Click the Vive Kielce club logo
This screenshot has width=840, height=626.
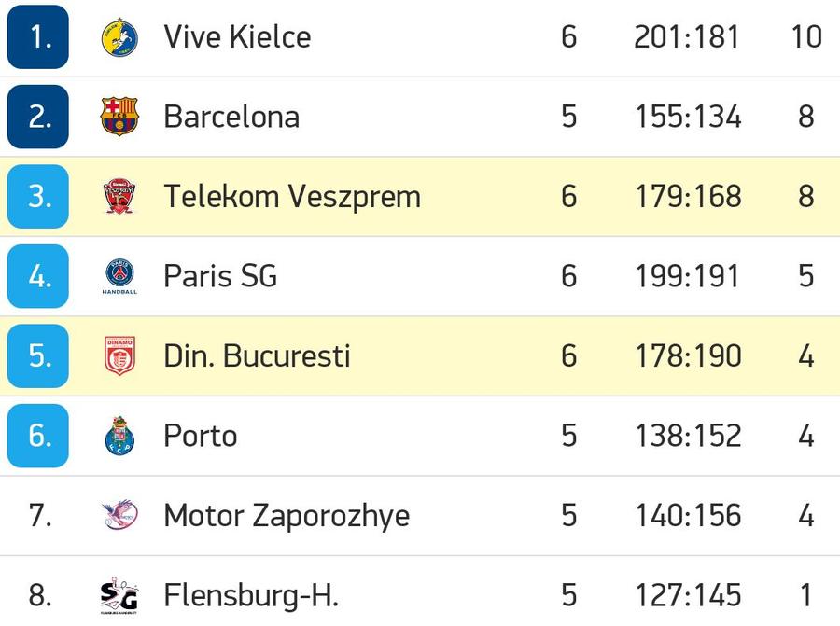[119, 37]
